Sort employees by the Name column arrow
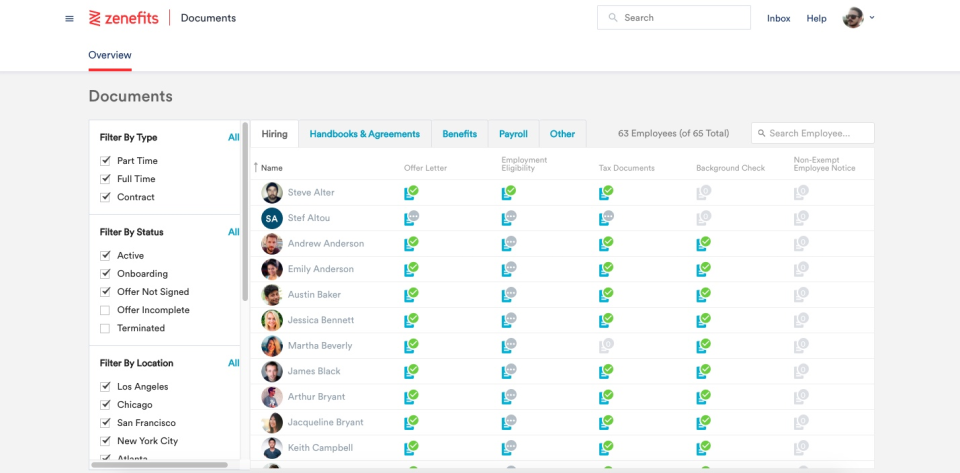This screenshot has height=473, width=960. coord(256,167)
